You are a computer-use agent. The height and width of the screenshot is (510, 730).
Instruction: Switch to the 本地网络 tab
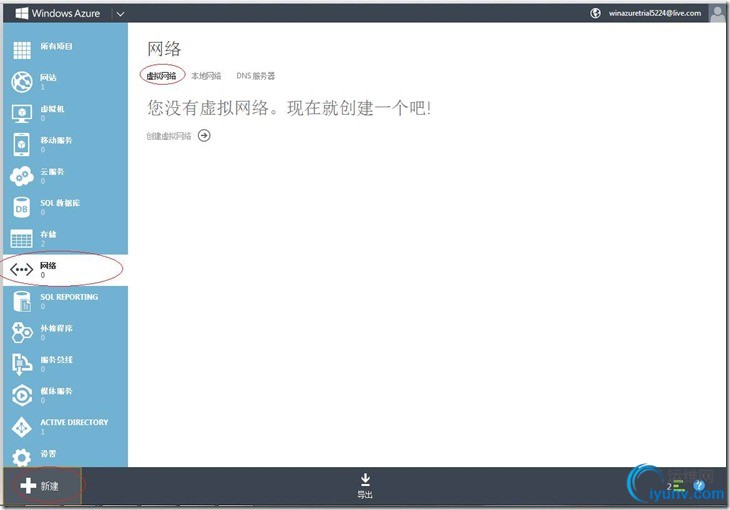[x=206, y=76]
